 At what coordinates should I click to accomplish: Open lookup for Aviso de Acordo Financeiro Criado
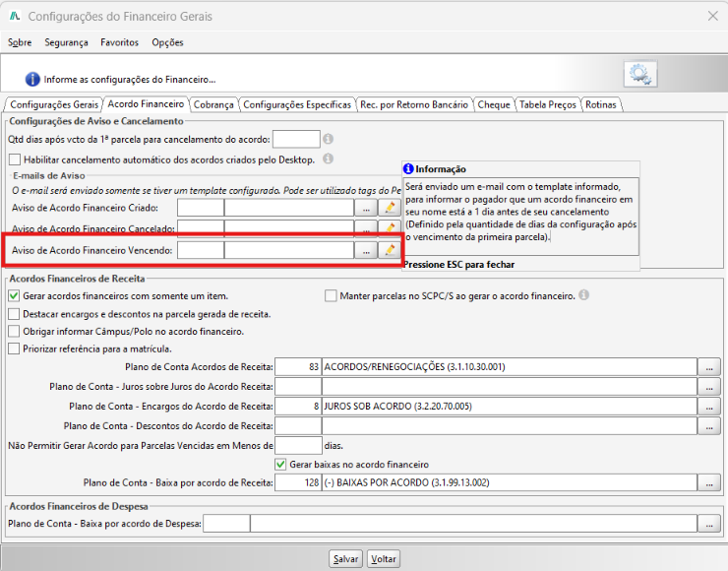(366, 207)
